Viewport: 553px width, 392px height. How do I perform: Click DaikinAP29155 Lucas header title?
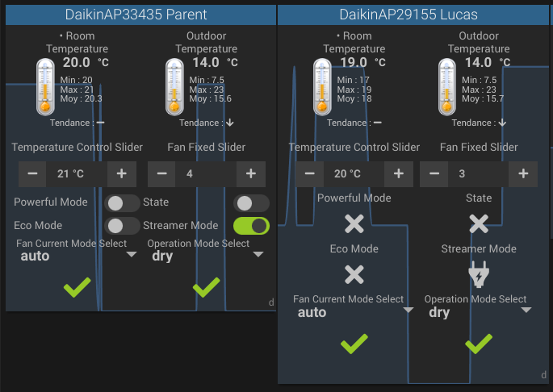coord(408,15)
